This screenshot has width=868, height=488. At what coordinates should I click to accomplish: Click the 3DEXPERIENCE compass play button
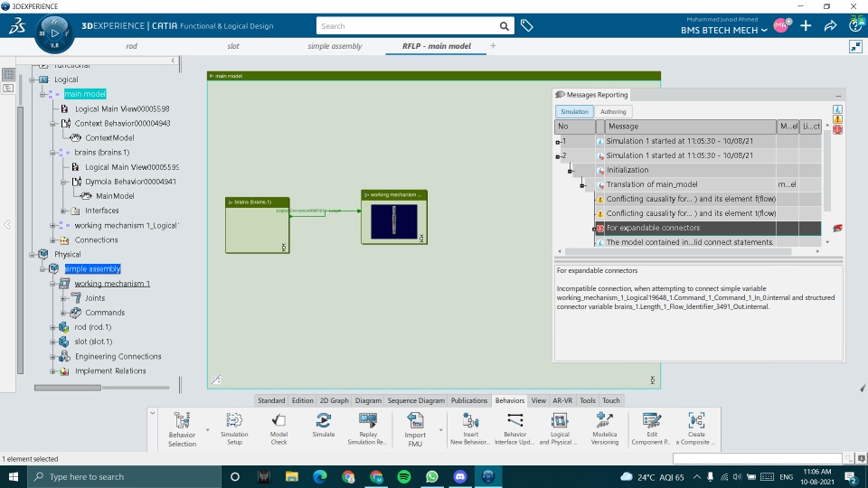click(54, 33)
